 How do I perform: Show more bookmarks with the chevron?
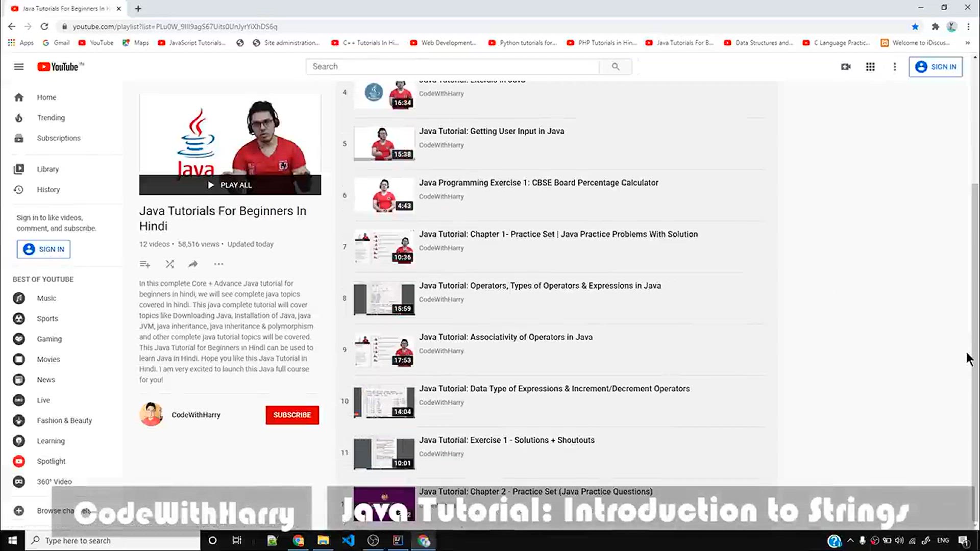967,43
